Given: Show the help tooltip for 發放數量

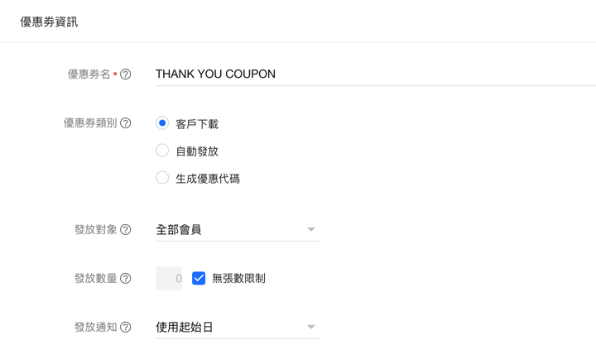Looking at the screenshot, I should pos(126,279).
